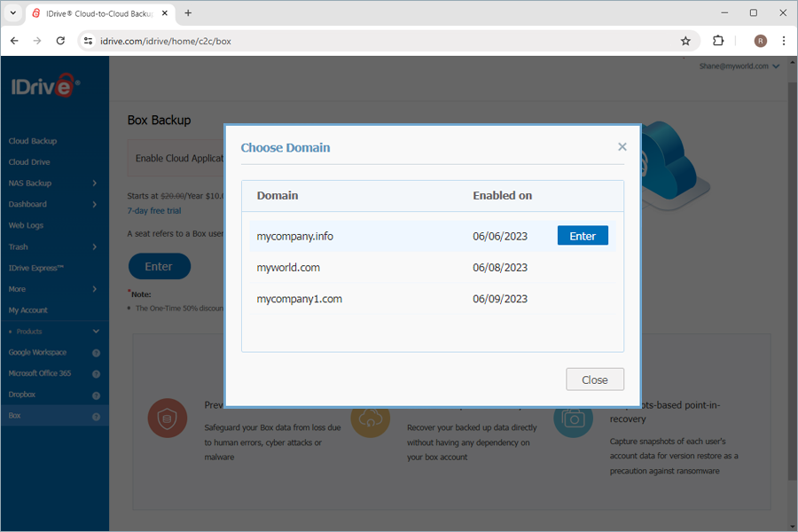The image size is (798, 532).
Task: Click the IDrive logo in the sidebar
Action: 45,86
